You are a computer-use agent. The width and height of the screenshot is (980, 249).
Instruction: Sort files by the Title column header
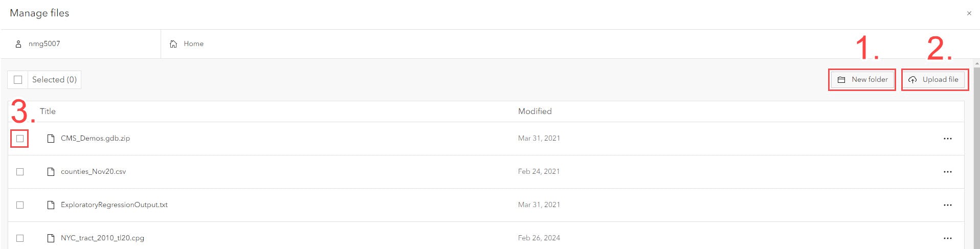pos(48,111)
